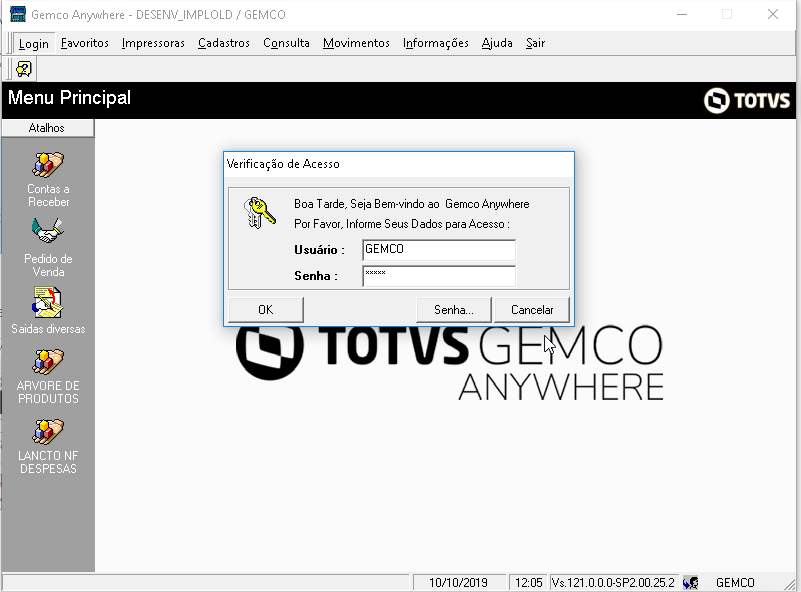
Task: Open the Pedido de Venda handshake icon
Action: pos(48,231)
